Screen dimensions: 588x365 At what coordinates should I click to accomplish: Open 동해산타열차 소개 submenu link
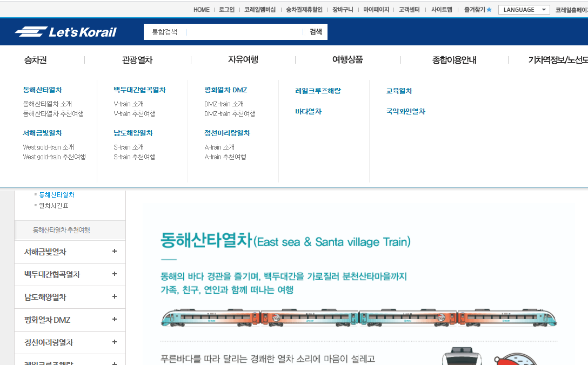pos(47,104)
